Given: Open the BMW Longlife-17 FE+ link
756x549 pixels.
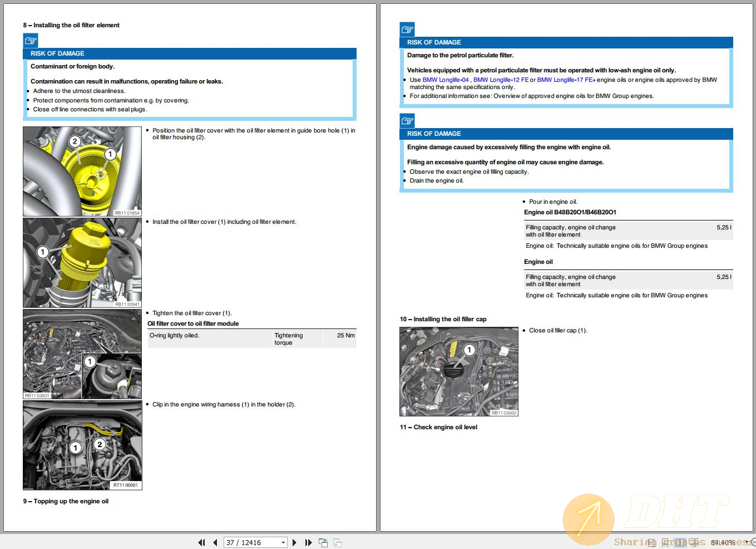Looking at the screenshot, I should [x=566, y=80].
